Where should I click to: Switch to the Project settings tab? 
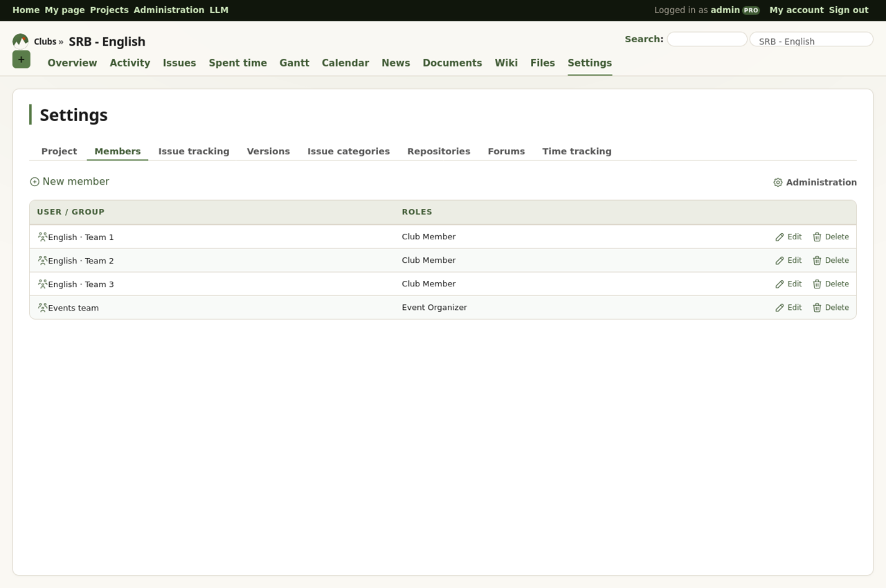[x=59, y=151]
